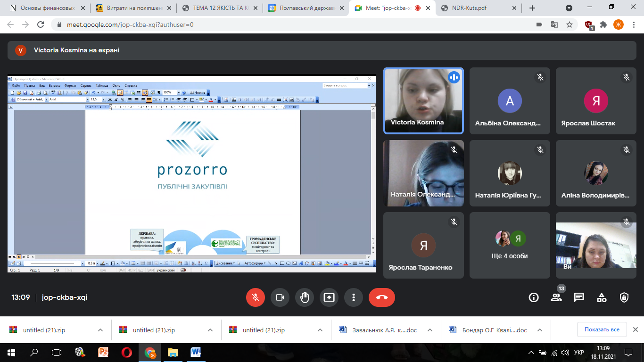Toggle the camera in Meet controls
Image resolution: width=644 pixels, height=362 pixels.
pyautogui.click(x=280, y=297)
